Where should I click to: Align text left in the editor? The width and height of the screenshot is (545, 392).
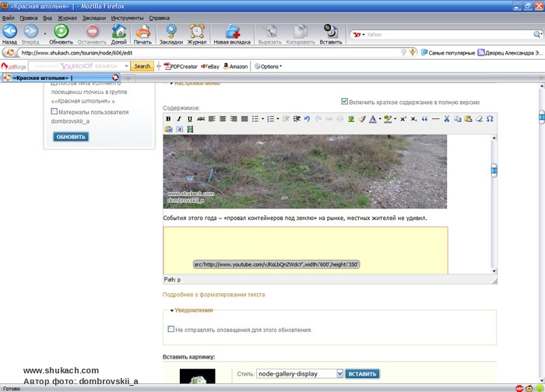pyautogui.click(x=212, y=119)
